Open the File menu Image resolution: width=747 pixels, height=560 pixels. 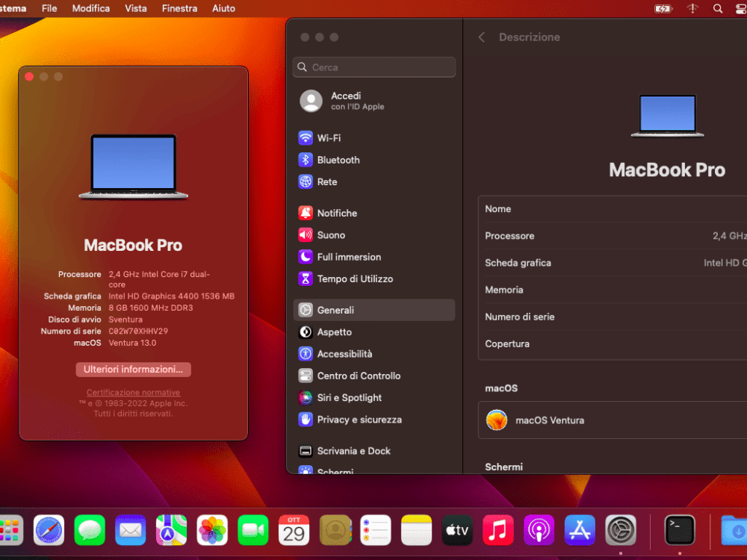click(x=49, y=8)
